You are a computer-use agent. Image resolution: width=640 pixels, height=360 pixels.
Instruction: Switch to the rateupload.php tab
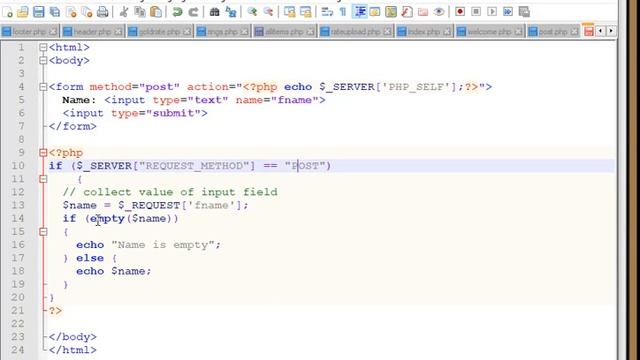356,31
